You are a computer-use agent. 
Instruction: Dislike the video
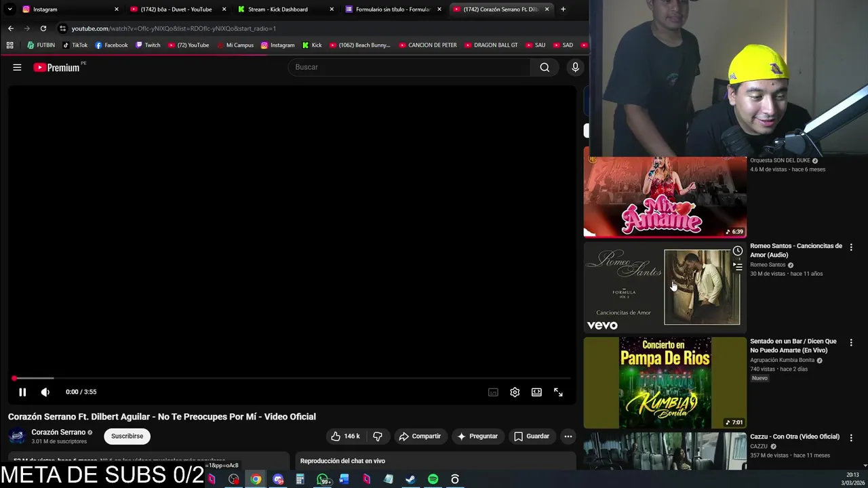tap(378, 436)
